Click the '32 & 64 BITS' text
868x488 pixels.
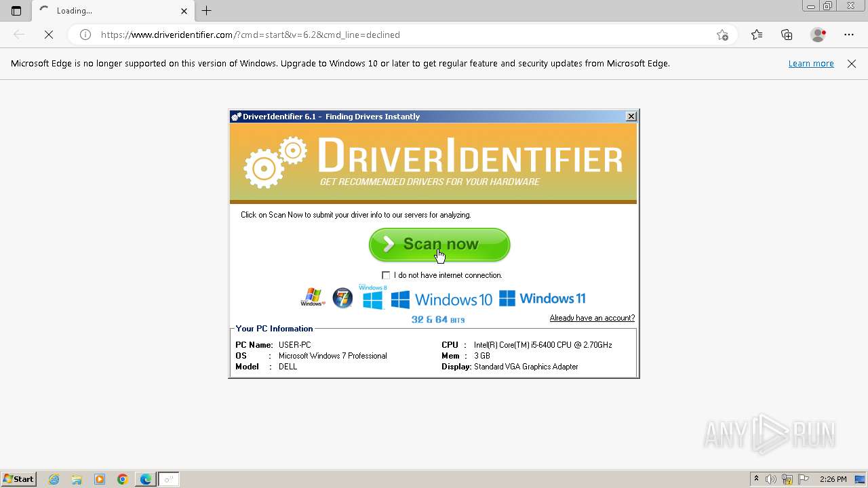point(438,319)
